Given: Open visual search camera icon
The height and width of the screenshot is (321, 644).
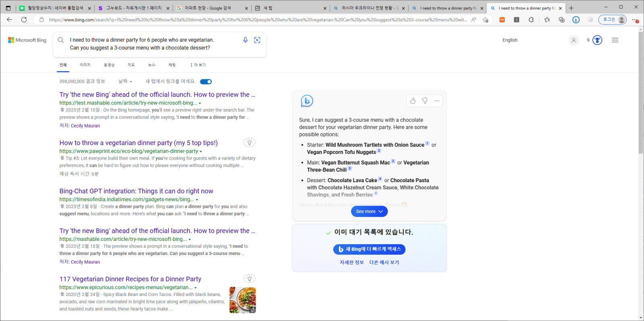Looking at the screenshot, I should click(x=257, y=40).
